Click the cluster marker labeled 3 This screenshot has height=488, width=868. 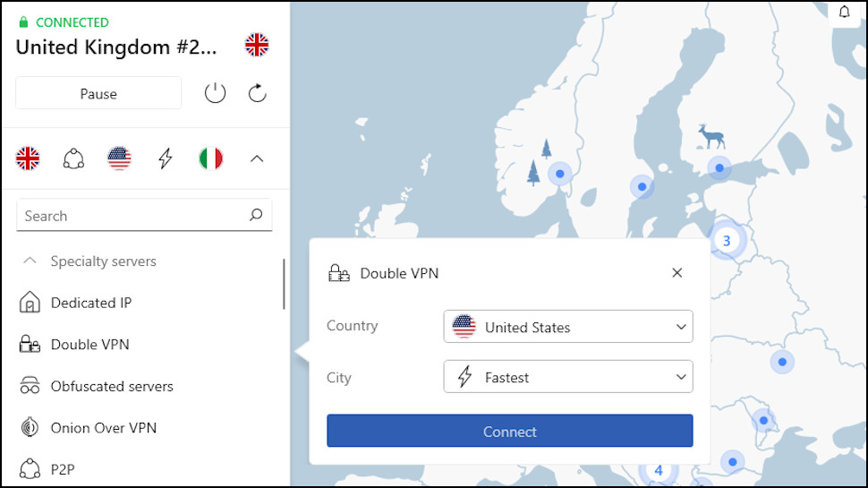point(727,240)
